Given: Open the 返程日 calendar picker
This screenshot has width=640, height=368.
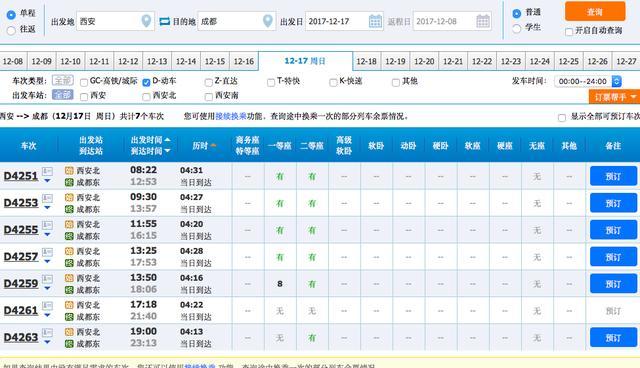Looking at the screenshot, I should 483,21.
